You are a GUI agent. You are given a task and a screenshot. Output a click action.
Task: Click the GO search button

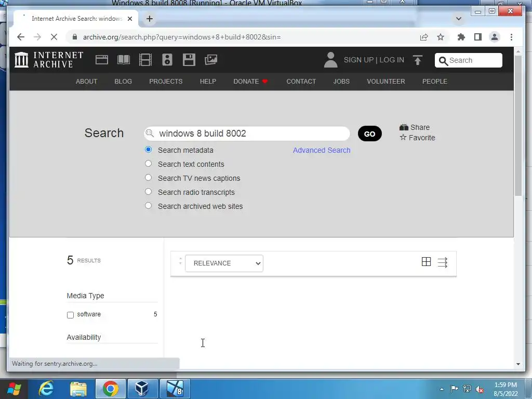click(x=369, y=134)
